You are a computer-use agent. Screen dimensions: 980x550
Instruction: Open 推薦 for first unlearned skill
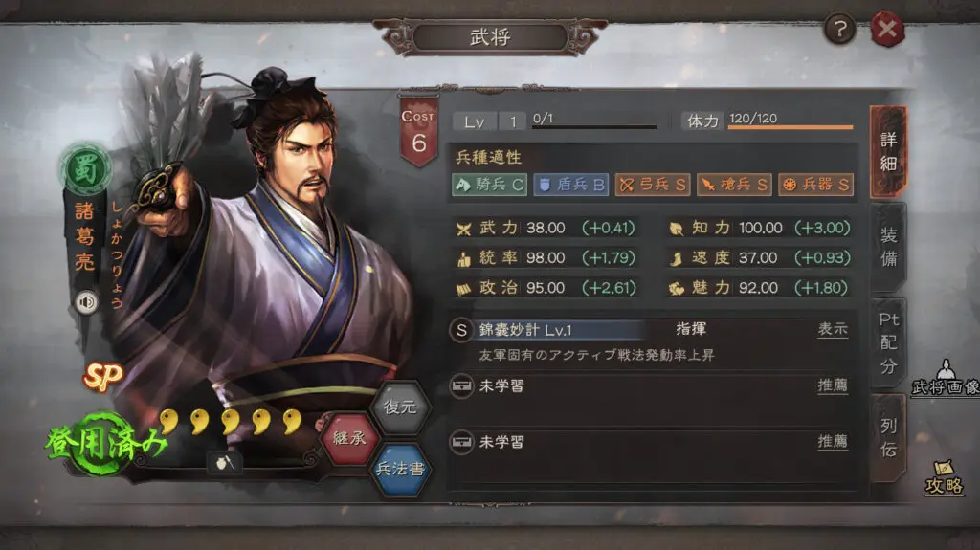(x=833, y=385)
